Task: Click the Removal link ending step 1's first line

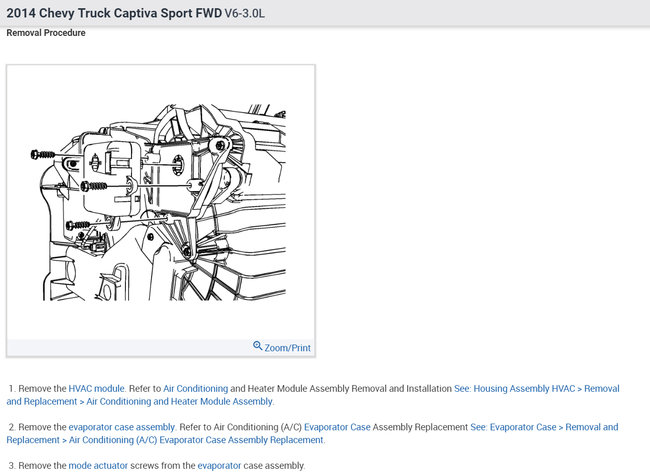Action: (x=601, y=389)
